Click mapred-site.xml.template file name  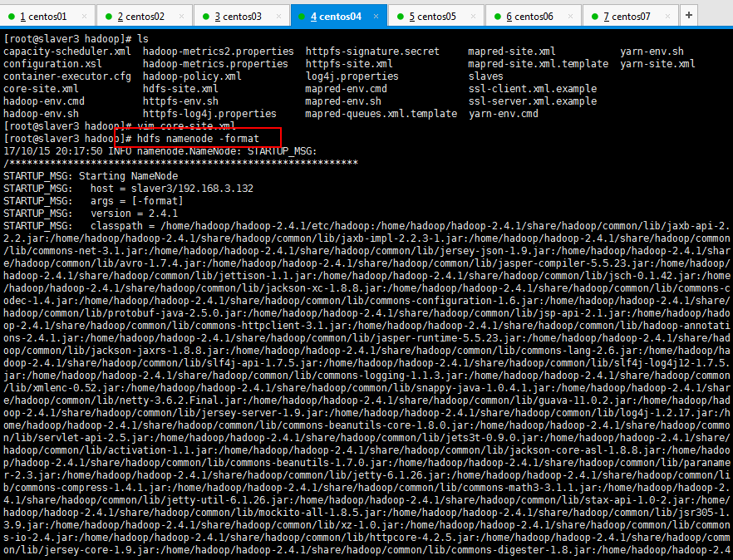[x=538, y=64]
